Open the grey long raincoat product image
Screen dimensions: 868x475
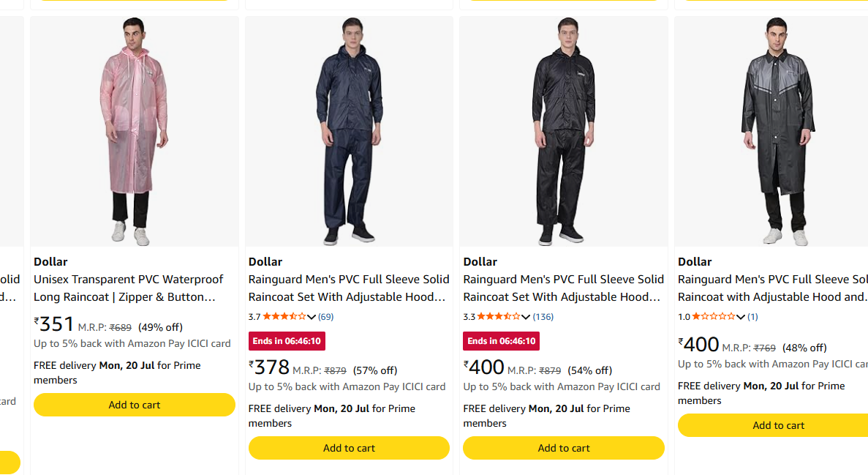pos(771,131)
